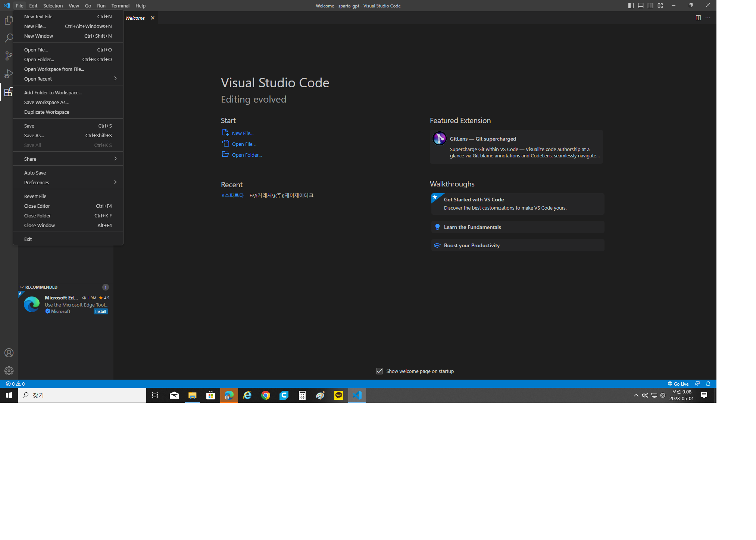Open Calculator from the taskbar

pyautogui.click(x=302, y=395)
